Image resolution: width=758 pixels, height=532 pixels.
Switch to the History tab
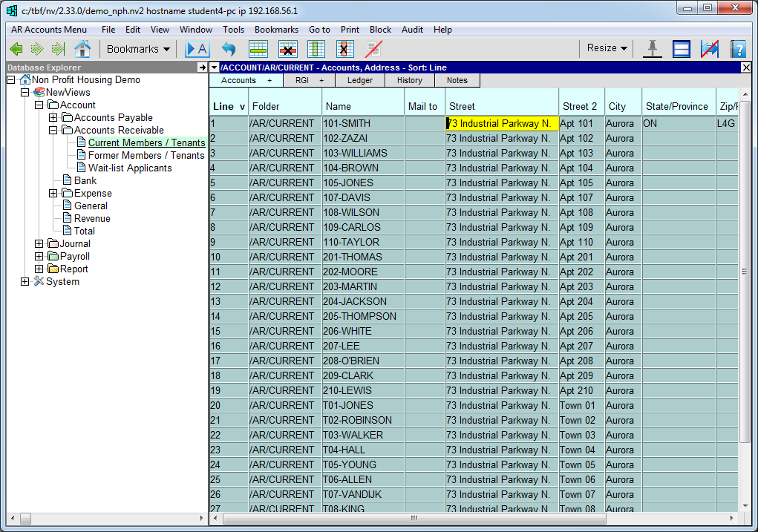click(409, 80)
